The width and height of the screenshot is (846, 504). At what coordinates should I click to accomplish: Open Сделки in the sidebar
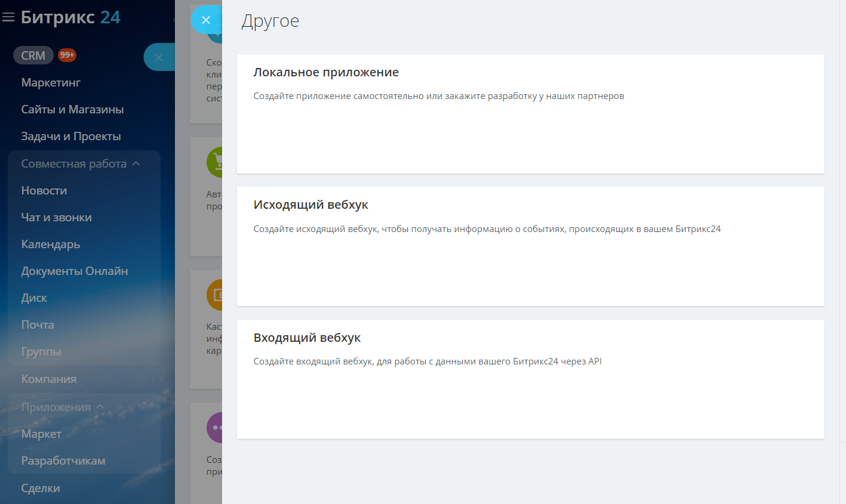pyautogui.click(x=41, y=488)
